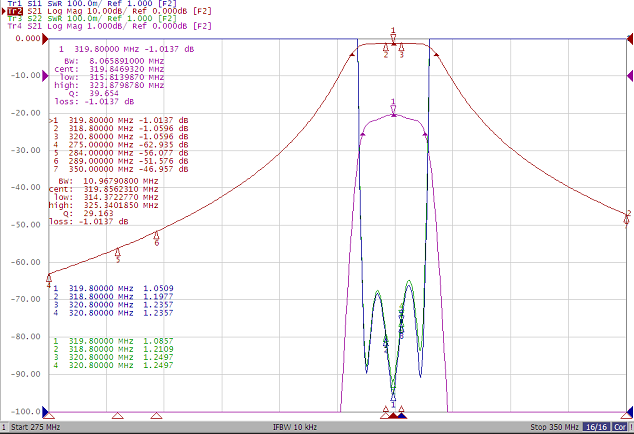This screenshot has width=634, height=434.
Task: Click the green marker value 1.0857
Action: [x=158, y=341]
